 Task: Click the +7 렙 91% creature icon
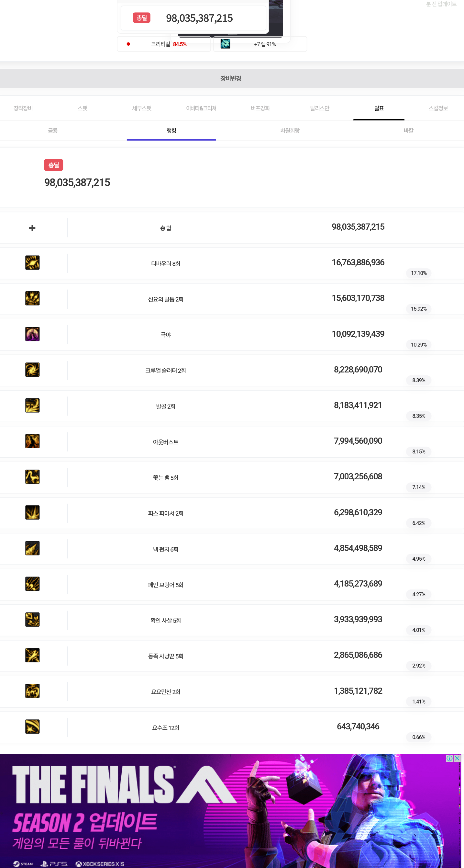pyautogui.click(x=225, y=44)
